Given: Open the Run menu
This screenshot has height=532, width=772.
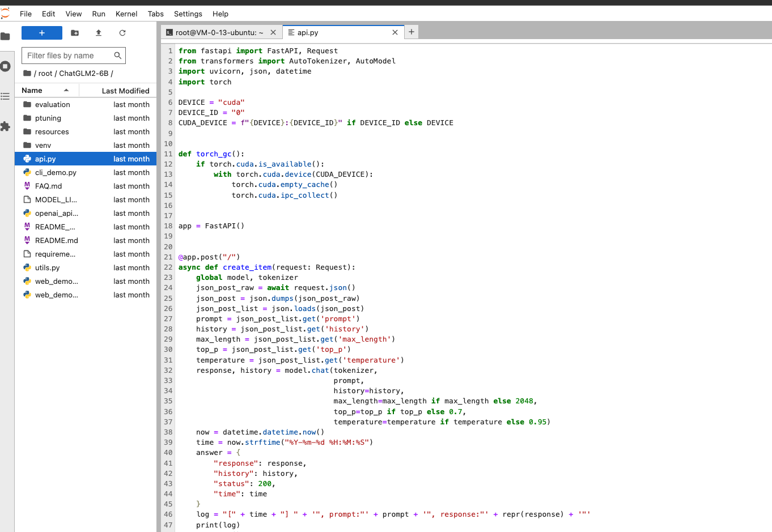Looking at the screenshot, I should tap(99, 14).
